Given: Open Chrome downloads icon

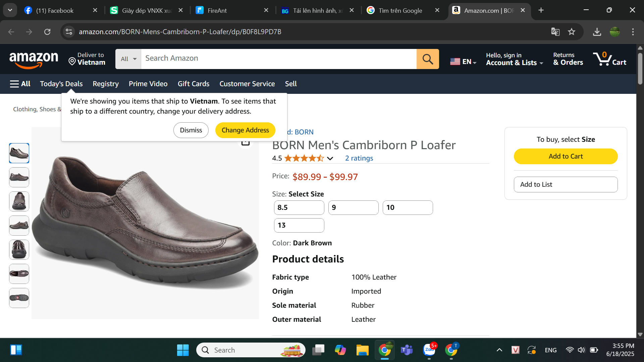Looking at the screenshot, I should point(597,32).
